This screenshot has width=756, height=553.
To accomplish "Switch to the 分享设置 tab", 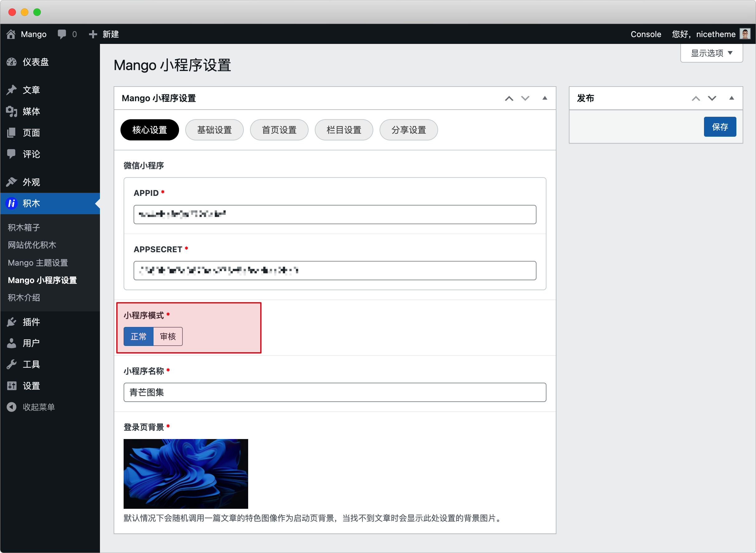I will pos(409,130).
